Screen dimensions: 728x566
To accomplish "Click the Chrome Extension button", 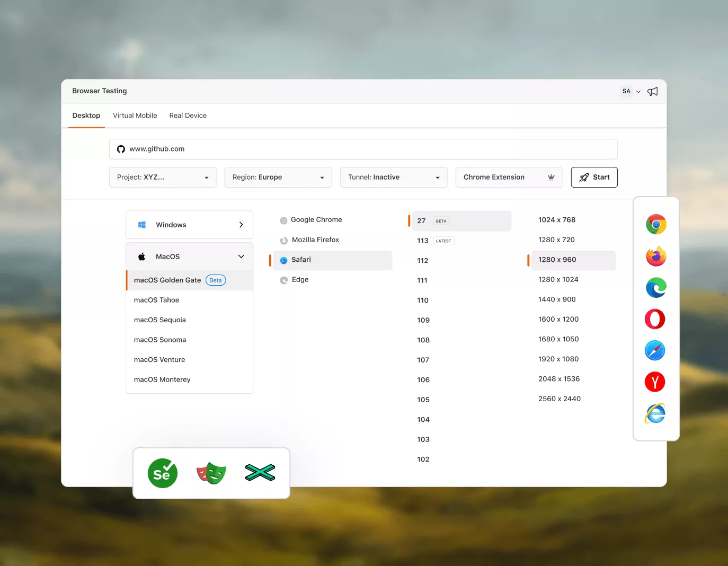I will coord(509,177).
